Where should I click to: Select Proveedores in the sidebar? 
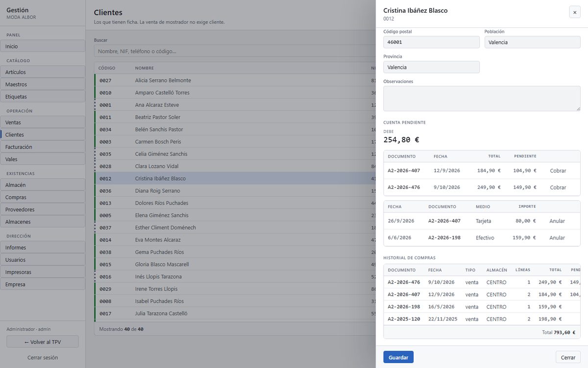tap(43, 210)
